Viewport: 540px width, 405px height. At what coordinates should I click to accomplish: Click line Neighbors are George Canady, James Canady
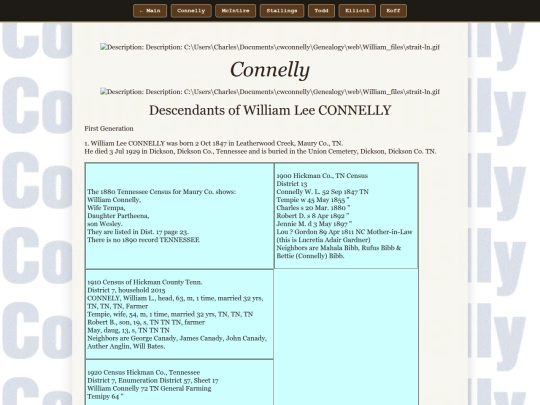[x=177, y=339]
